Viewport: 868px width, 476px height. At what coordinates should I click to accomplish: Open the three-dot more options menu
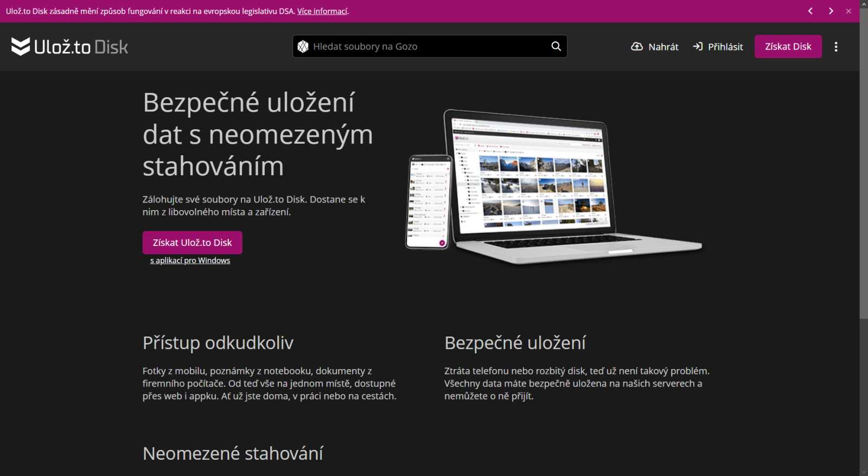836,47
